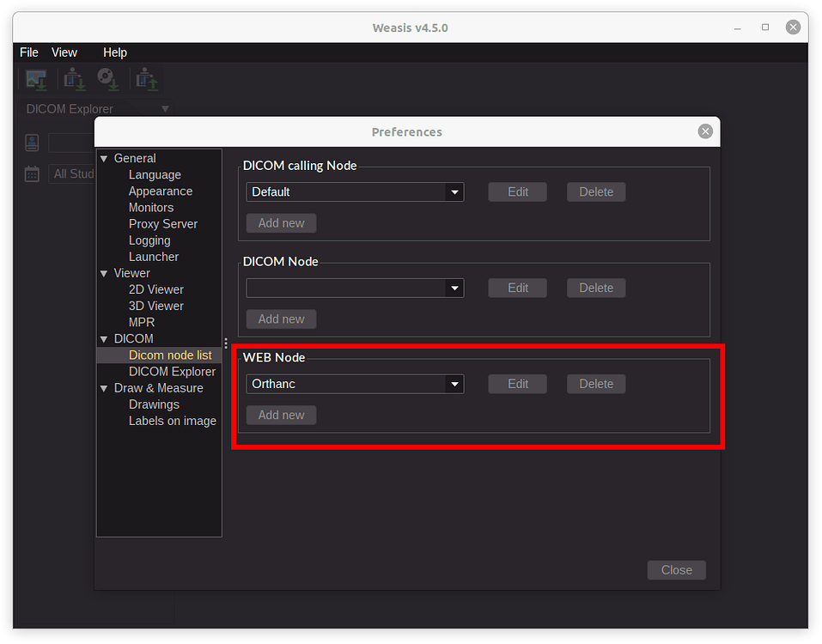Open the empty DICOM Node dropdown
The width and height of the screenshot is (822, 644).
(x=355, y=288)
